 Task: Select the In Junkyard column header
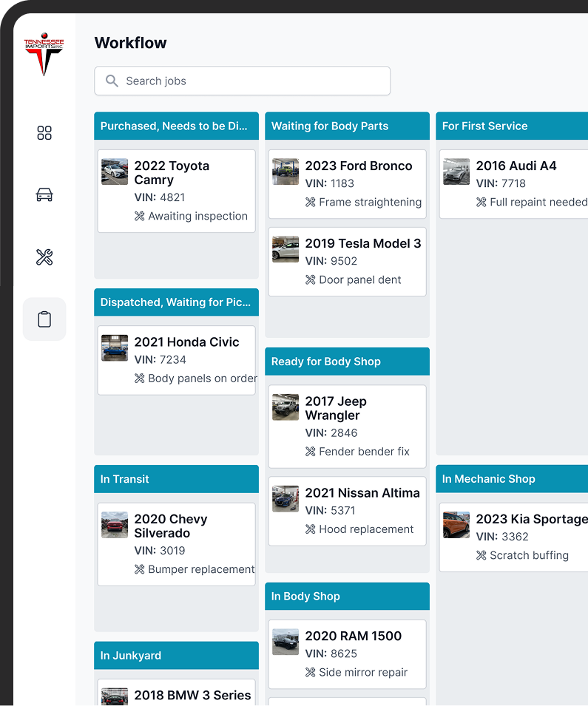176,656
